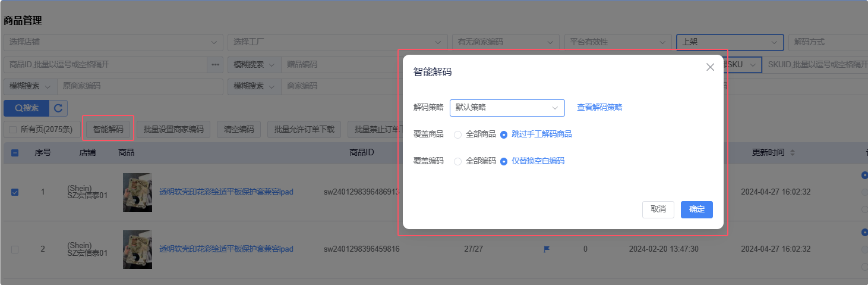This screenshot has height=285, width=868.
Task: Open row 2 product thumbnail image
Action: point(137,249)
